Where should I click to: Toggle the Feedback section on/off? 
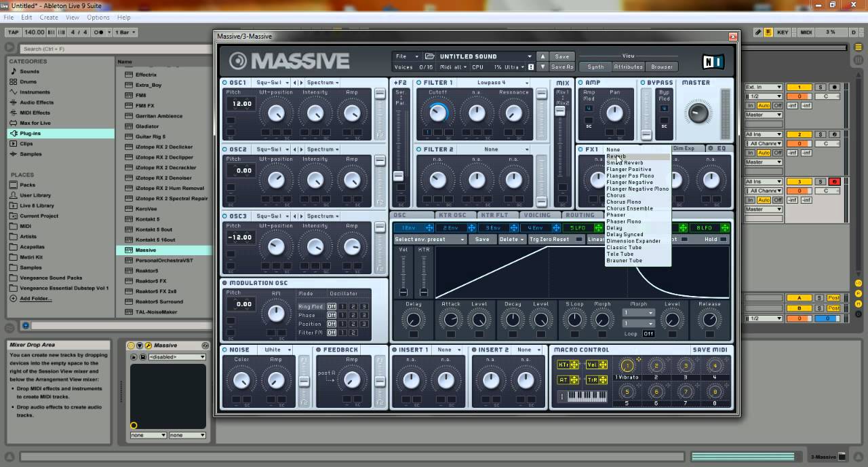319,350
